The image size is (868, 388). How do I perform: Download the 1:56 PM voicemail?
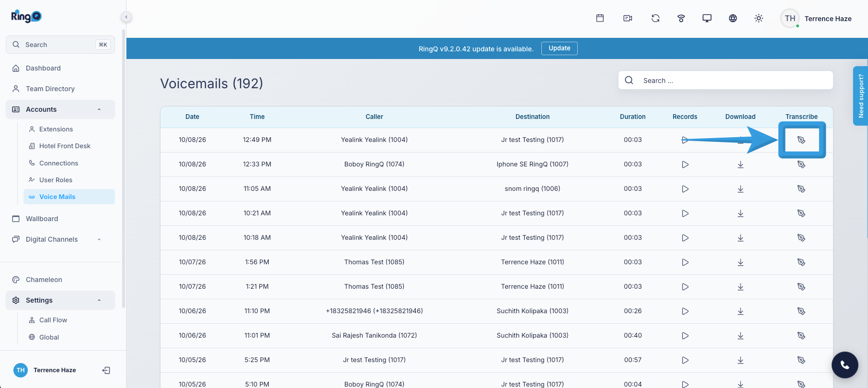click(x=741, y=262)
